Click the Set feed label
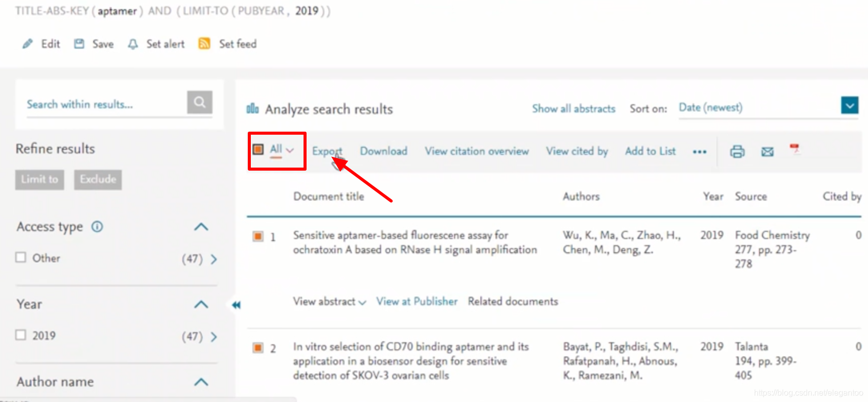The height and width of the screenshot is (402, 868). [238, 44]
